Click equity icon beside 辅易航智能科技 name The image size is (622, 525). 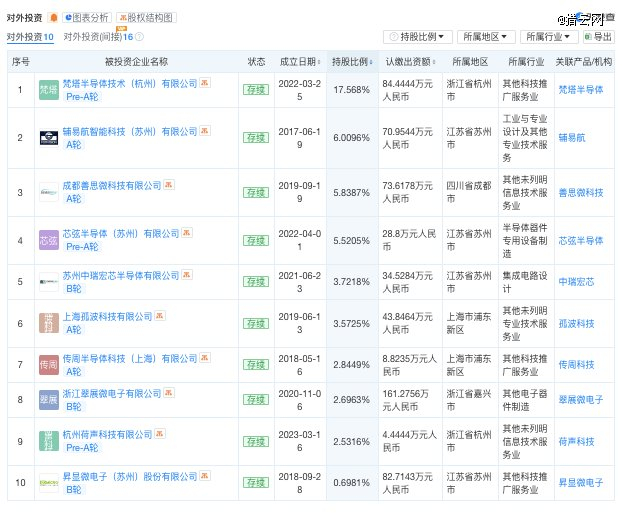205,131
